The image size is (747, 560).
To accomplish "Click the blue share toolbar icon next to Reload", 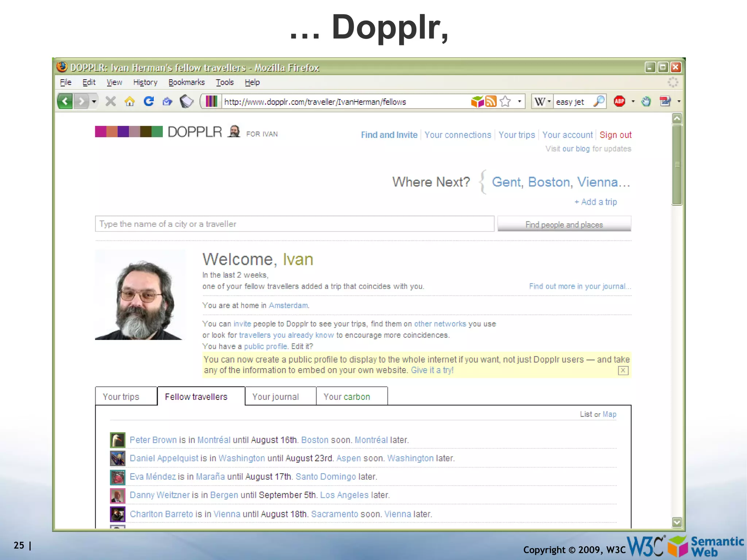I will 167,101.
